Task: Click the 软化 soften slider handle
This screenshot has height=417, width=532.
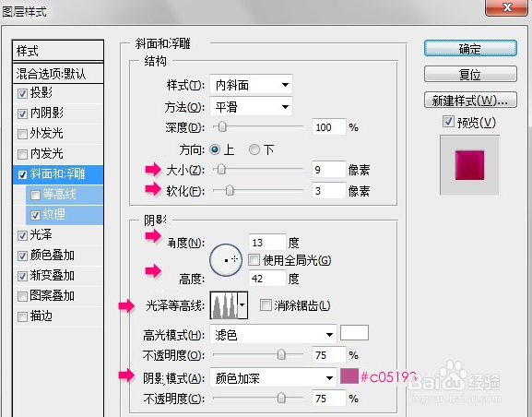Action: pos(230,190)
